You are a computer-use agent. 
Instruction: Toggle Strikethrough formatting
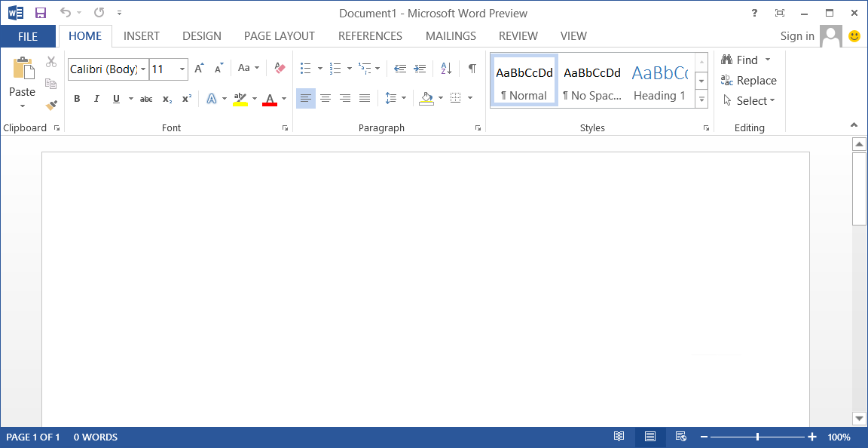[146, 99]
